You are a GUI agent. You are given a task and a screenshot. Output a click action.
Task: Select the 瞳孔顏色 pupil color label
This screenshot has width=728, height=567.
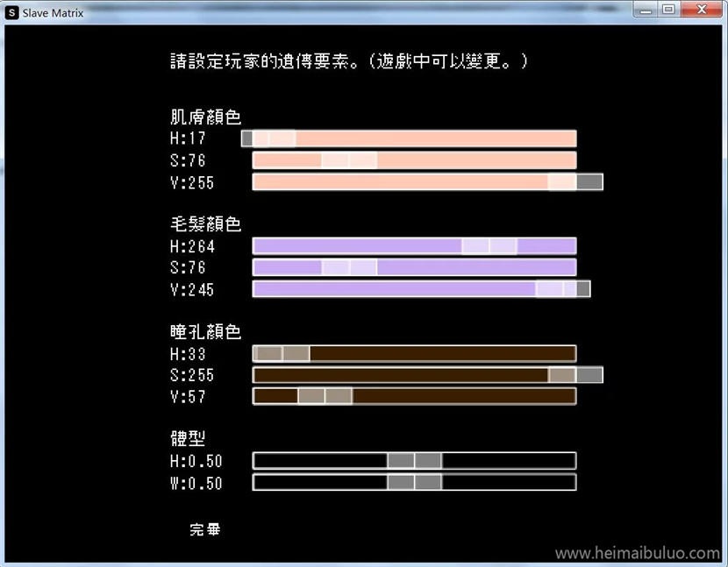coord(205,331)
